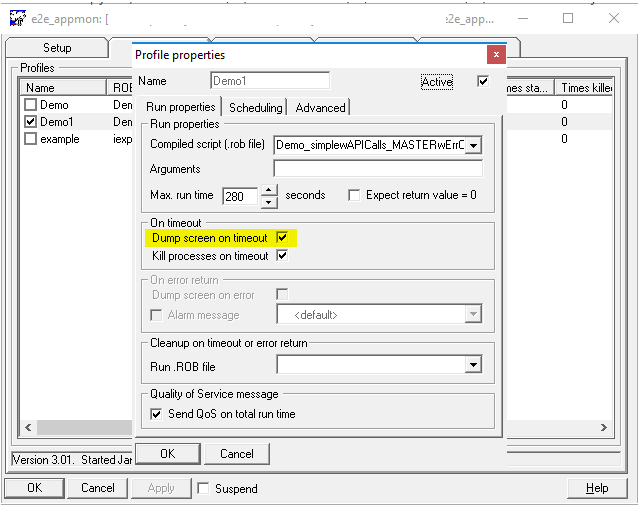Close the Profile properties dialog with red X
The width and height of the screenshot is (640, 510).
pyautogui.click(x=496, y=54)
